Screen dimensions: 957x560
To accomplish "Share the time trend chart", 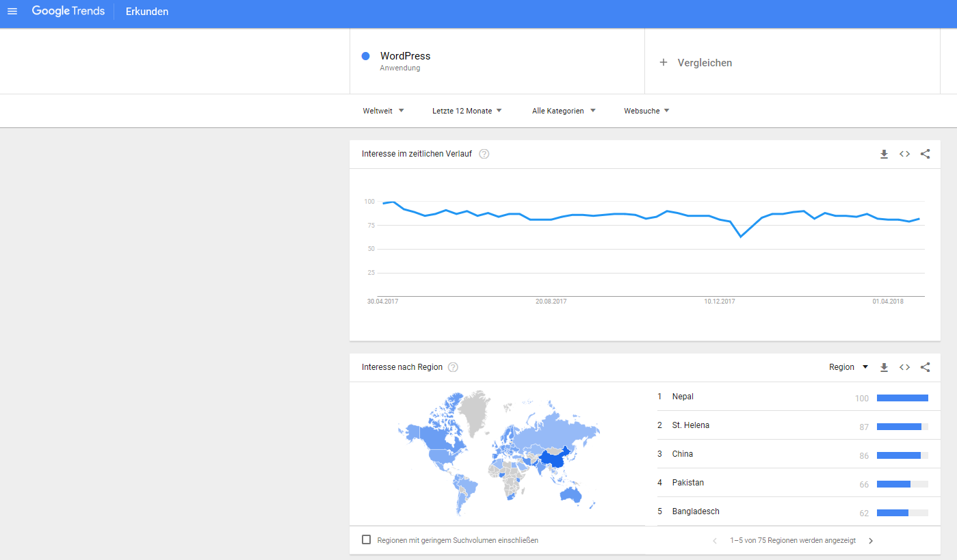I will pos(925,154).
